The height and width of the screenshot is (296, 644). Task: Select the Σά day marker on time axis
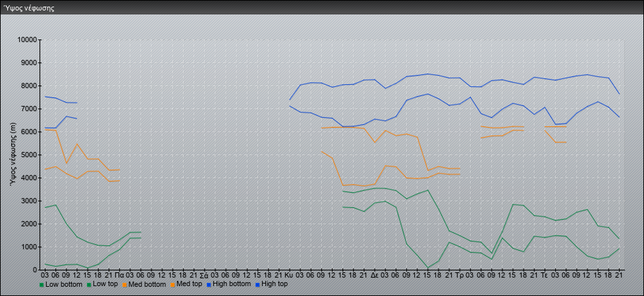tap(203, 274)
